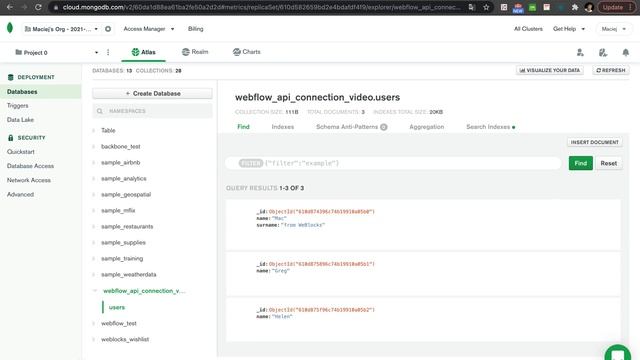
Task: Click the browser address bar
Action: pos(261,7)
